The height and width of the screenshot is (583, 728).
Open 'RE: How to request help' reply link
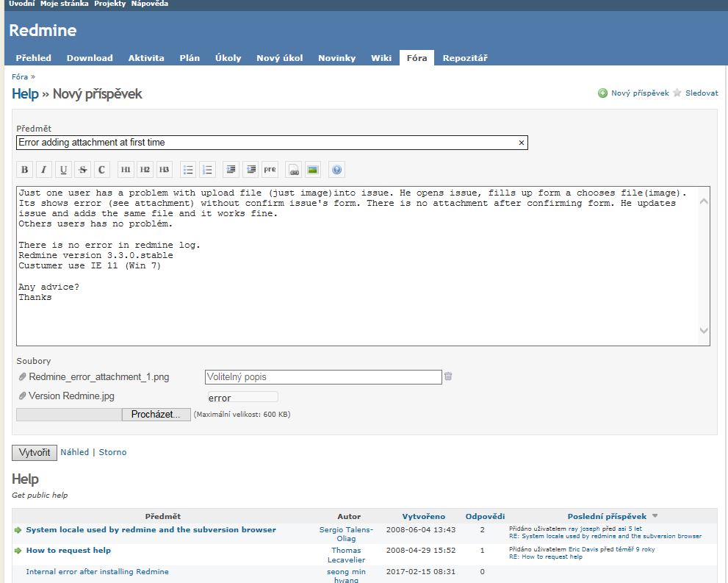546,557
